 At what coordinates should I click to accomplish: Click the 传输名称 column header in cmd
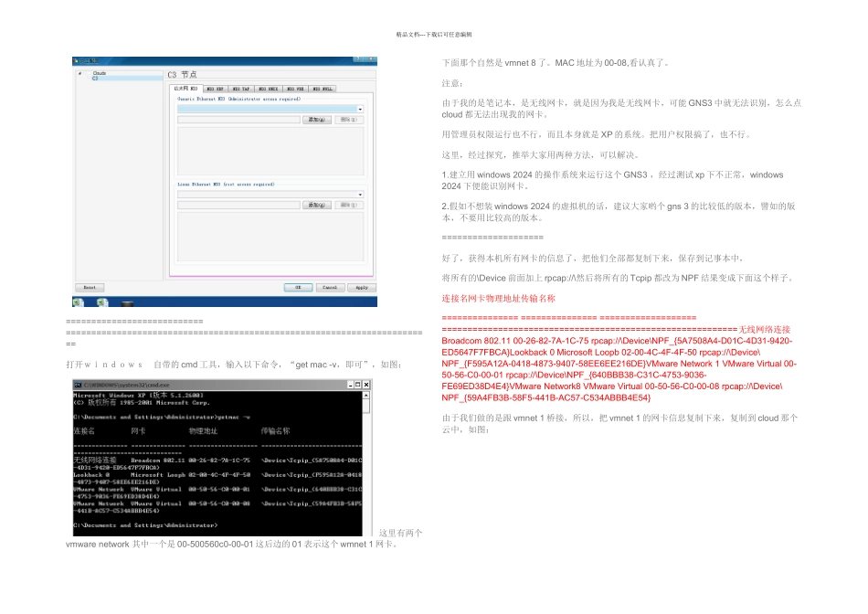coord(276,430)
